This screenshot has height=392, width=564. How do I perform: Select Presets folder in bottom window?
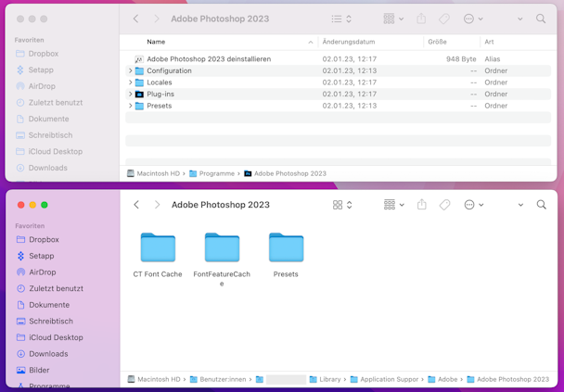286,247
